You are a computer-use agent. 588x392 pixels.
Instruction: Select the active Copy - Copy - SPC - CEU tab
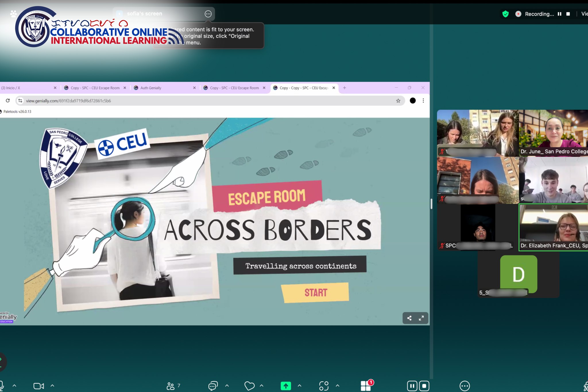304,88
